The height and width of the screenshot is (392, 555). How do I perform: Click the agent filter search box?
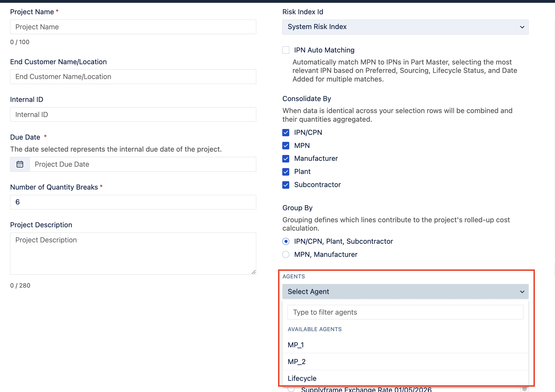point(405,312)
